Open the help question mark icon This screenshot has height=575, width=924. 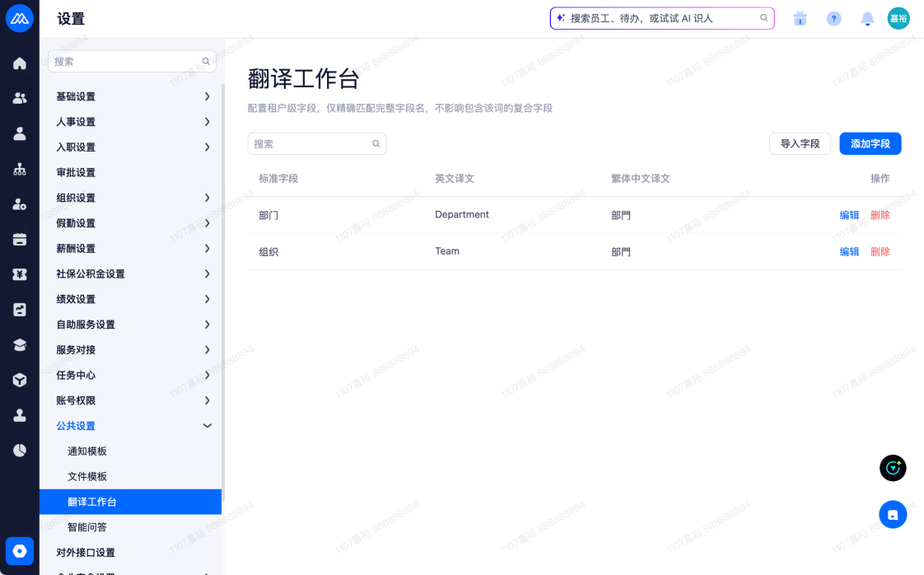tap(834, 19)
